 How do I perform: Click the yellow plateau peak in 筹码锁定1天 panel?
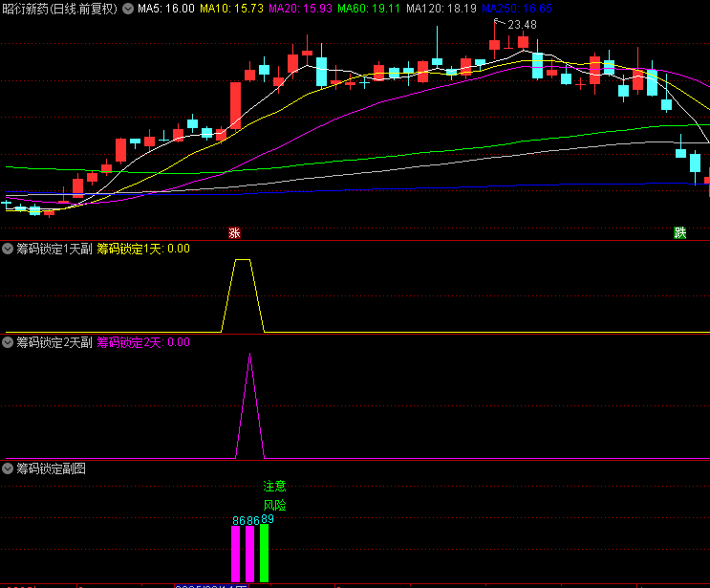tap(243, 259)
